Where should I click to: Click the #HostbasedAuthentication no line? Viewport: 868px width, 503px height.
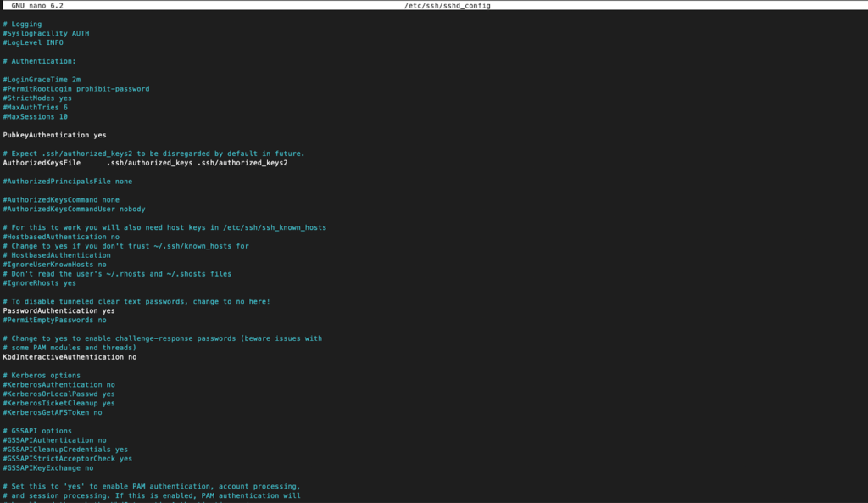click(x=61, y=237)
